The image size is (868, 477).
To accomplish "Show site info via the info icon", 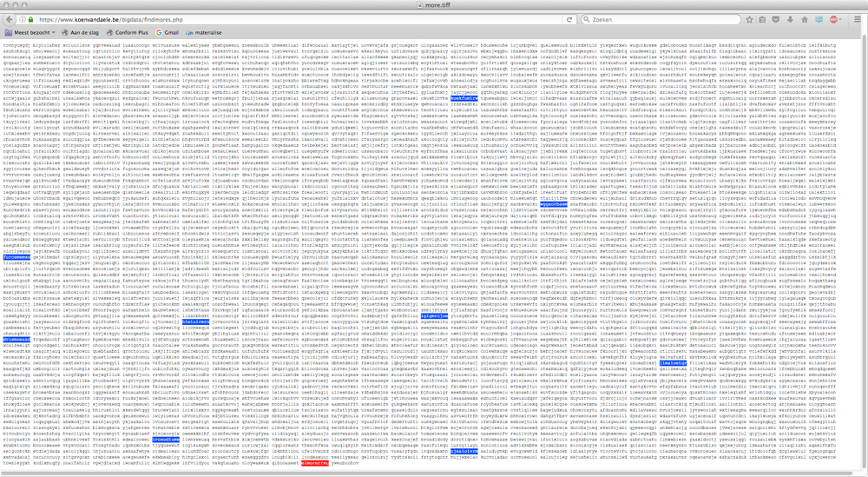I will (x=23, y=19).
